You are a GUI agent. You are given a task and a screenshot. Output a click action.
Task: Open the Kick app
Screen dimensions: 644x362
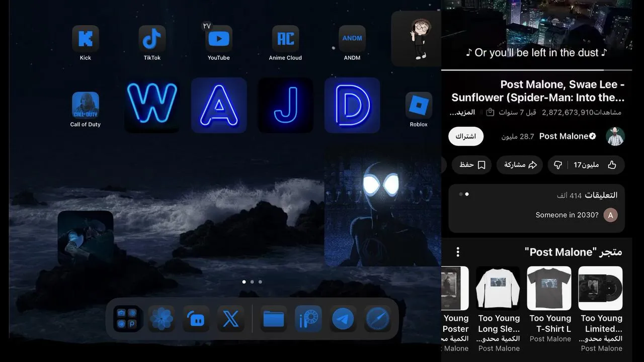coord(86,39)
